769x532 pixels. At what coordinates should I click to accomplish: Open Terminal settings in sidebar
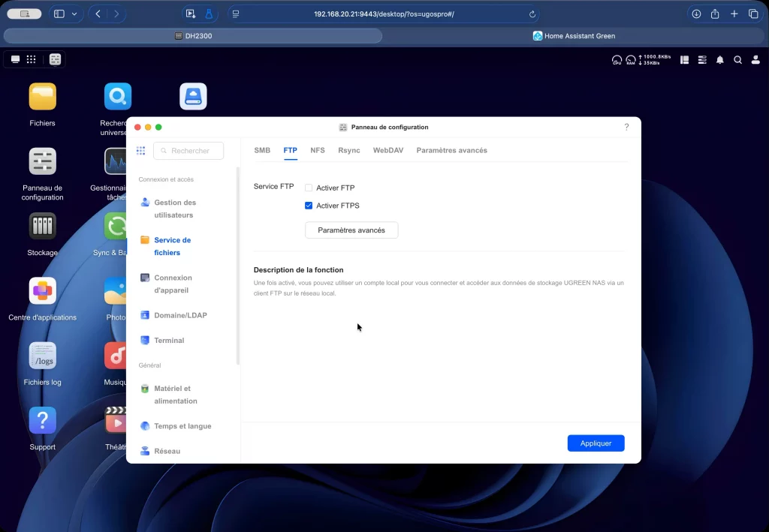[x=169, y=341]
